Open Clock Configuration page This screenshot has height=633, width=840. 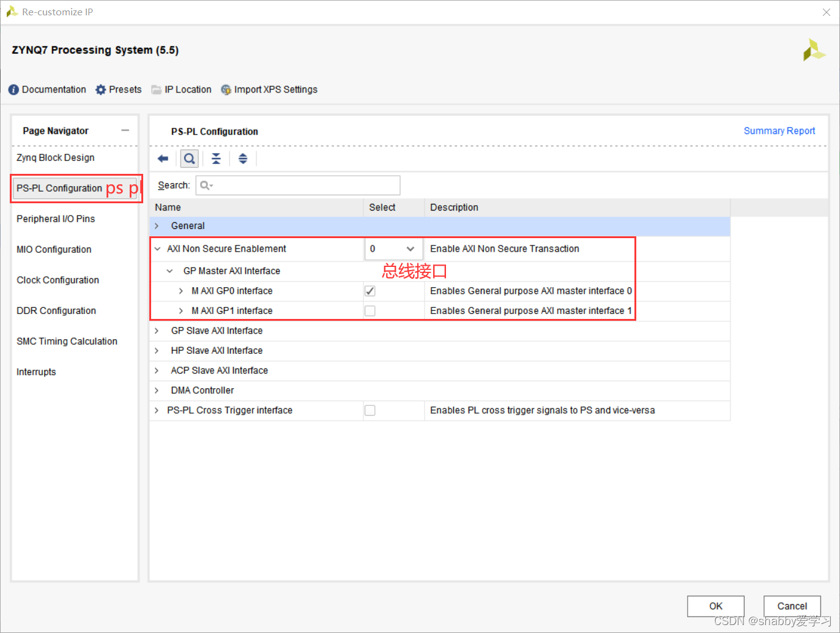point(58,280)
